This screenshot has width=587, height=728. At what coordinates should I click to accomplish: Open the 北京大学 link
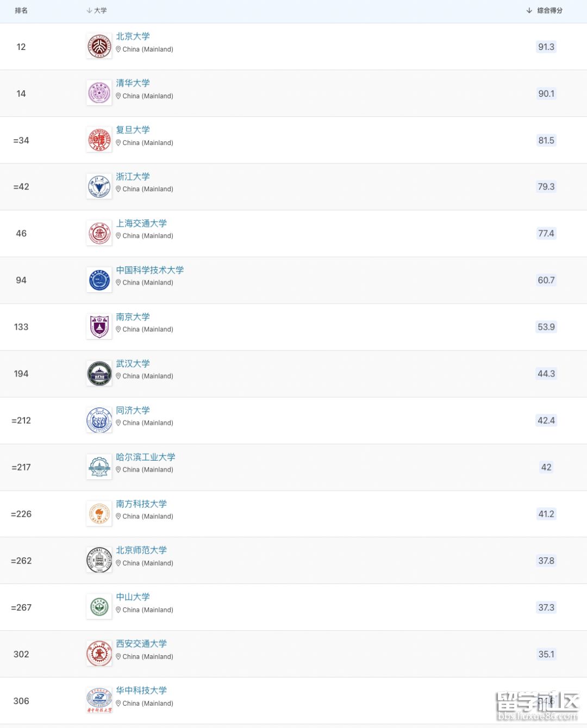(133, 36)
